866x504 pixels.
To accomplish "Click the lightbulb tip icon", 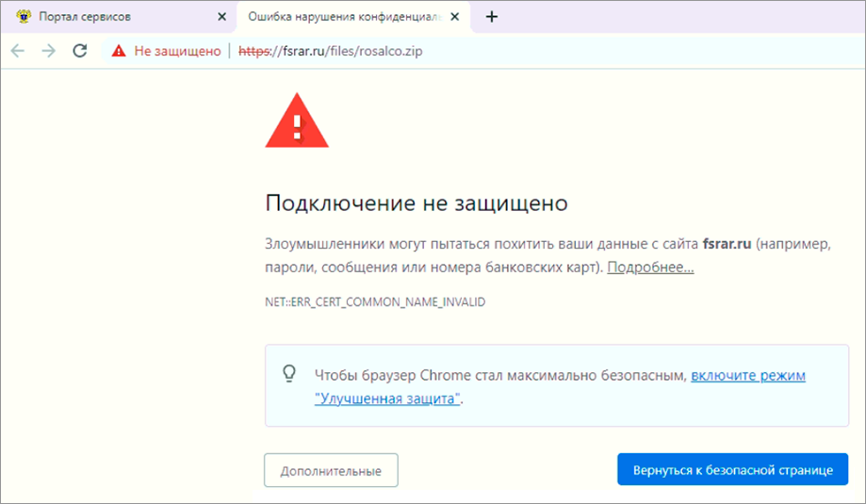I will pyautogui.click(x=289, y=374).
